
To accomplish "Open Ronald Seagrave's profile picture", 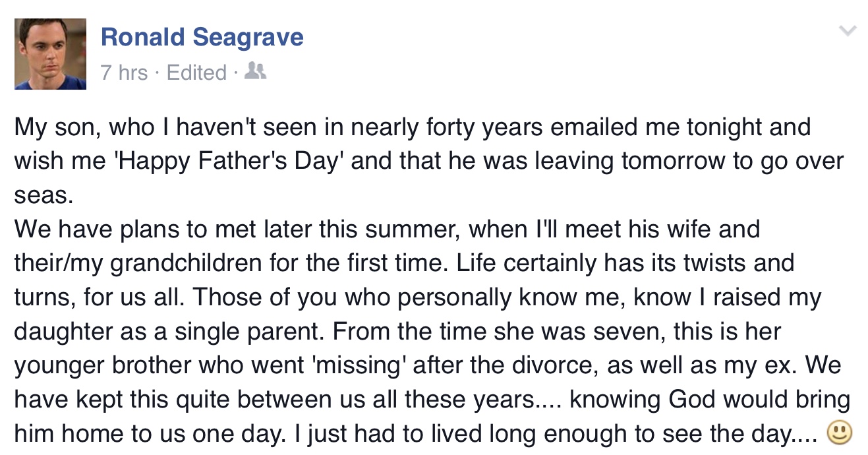I will pyautogui.click(x=51, y=53).
